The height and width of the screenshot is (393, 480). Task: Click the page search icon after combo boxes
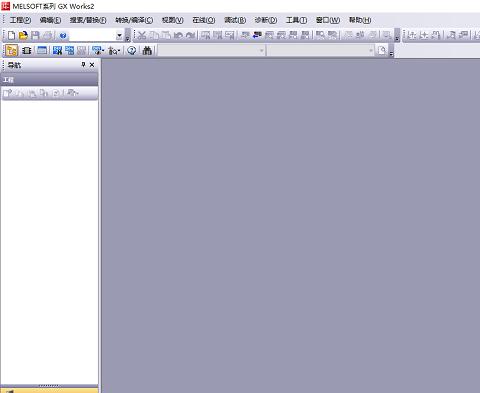click(382, 51)
